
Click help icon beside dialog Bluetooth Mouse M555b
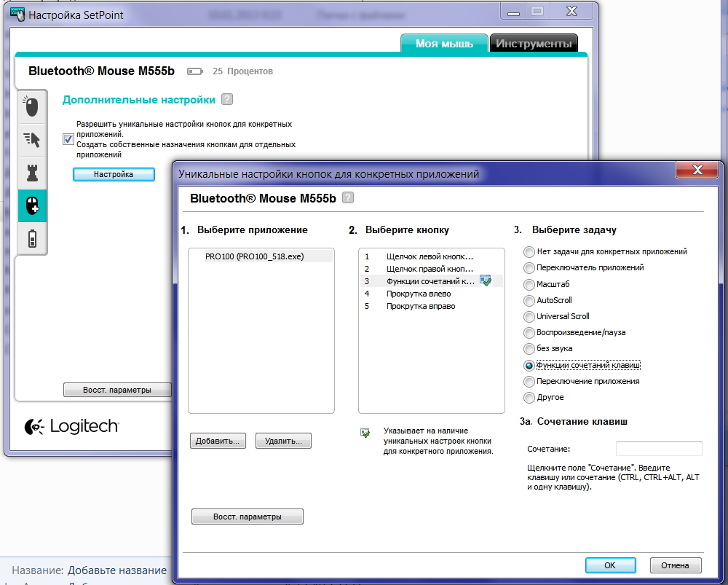tap(348, 197)
